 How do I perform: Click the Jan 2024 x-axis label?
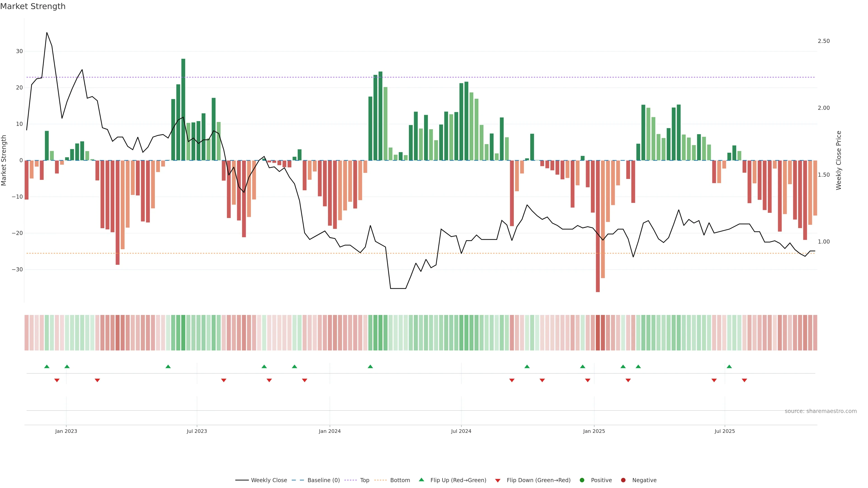pyautogui.click(x=330, y=431)
